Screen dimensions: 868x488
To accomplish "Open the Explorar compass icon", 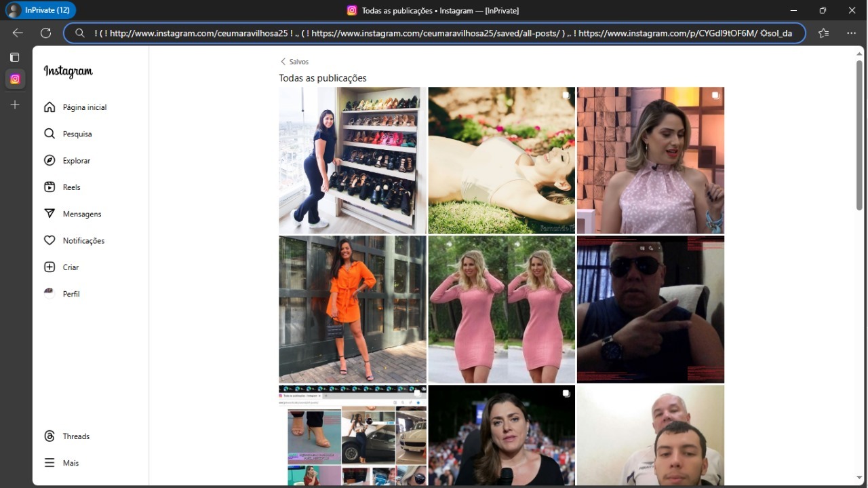I will (50, 161).
